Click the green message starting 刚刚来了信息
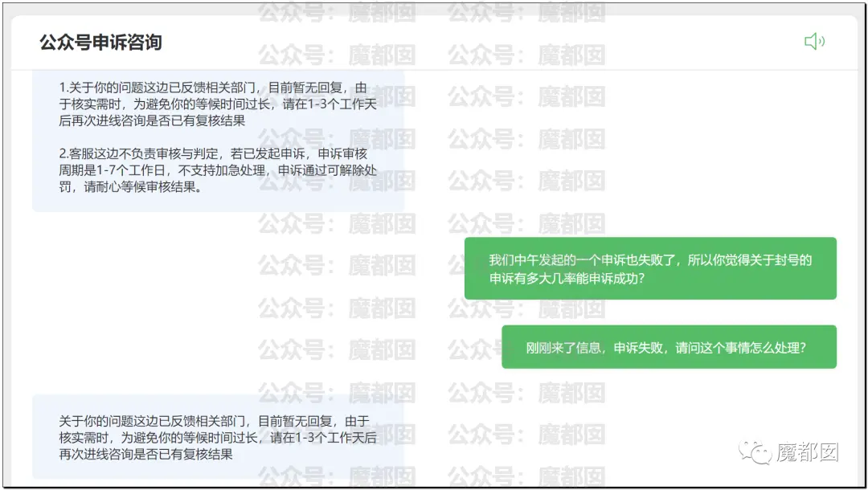This screenshot has width=868, height=490. coord(669,347)
